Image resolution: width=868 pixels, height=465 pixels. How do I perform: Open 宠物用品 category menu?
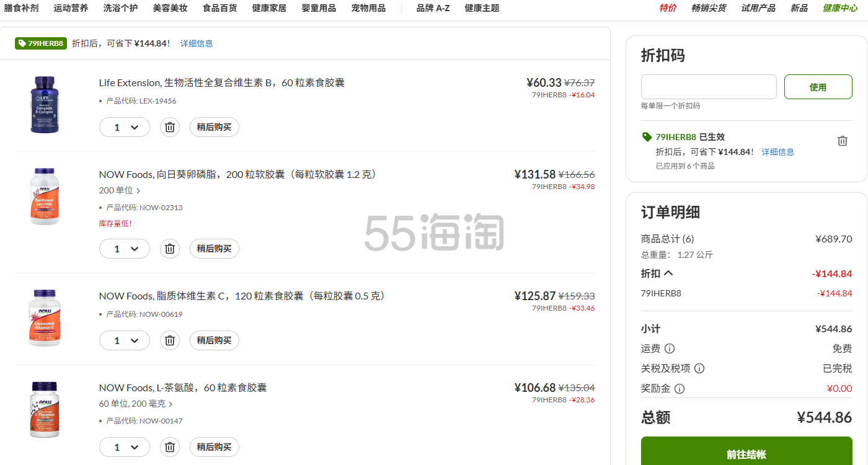pos(368,8)
